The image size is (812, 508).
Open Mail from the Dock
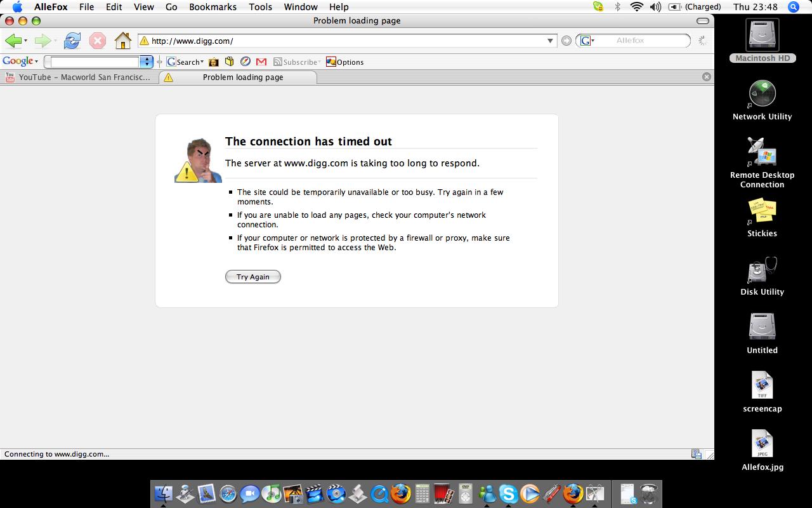click(207, 493)
